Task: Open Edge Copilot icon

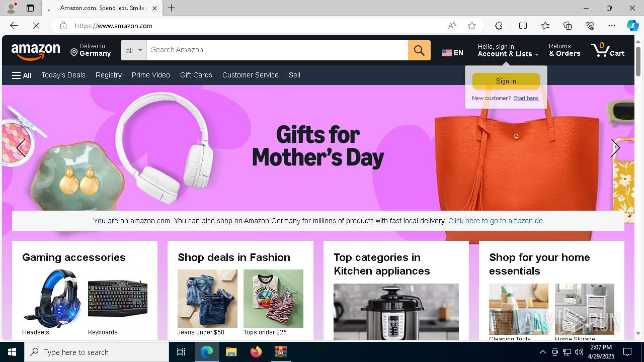Action: pyautogui.click(x=632, y=26)
